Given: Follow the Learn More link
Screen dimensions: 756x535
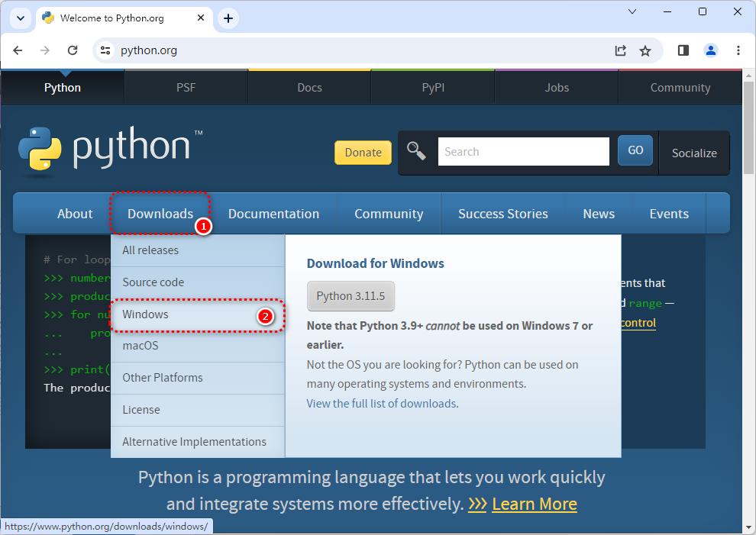Looking at the screenshot, I should [x=535, y=504].
